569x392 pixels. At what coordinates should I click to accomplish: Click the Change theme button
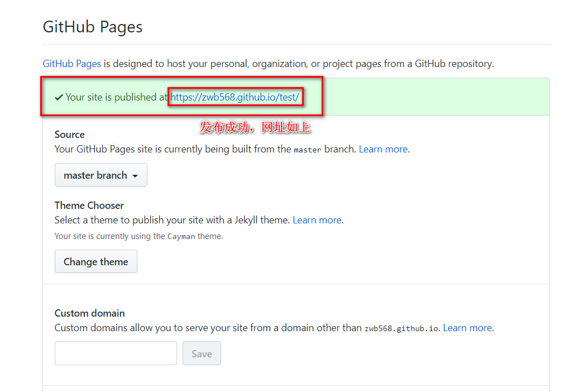coord(96,261)
